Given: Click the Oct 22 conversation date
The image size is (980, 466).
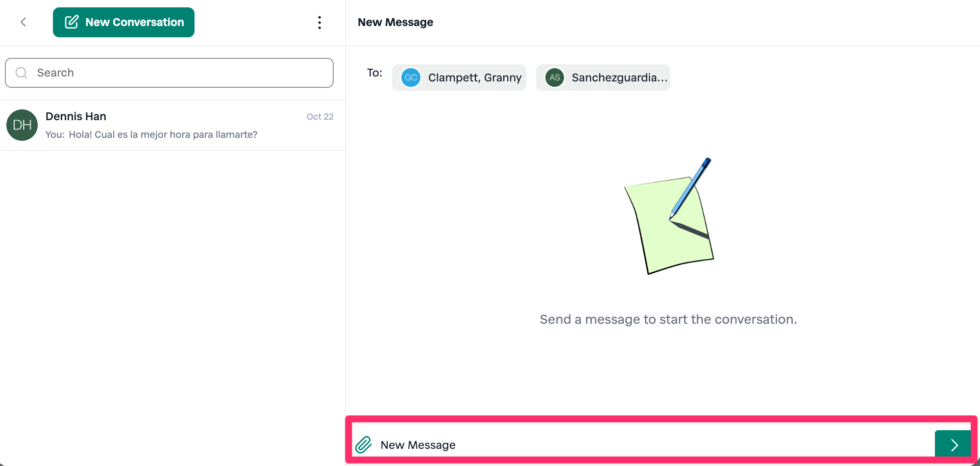Looking at the screenshot, I should pos(320,117).
